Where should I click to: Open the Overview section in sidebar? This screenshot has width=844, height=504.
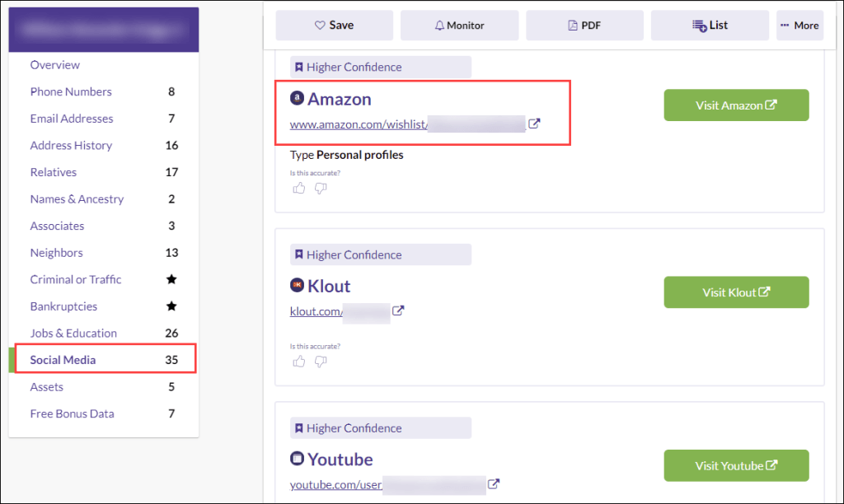click(55, 65)
